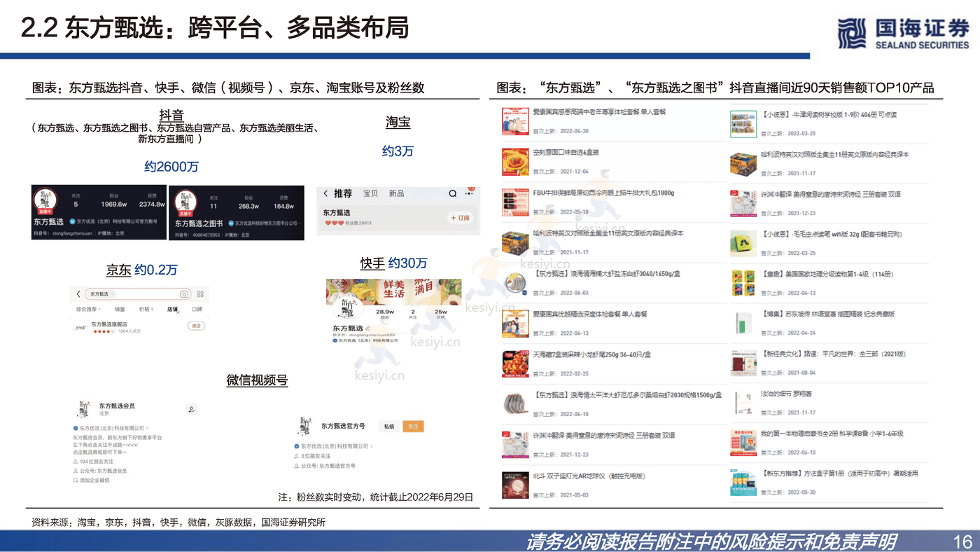Click the 28.9w Kuaishou follower count

[384, 311]
